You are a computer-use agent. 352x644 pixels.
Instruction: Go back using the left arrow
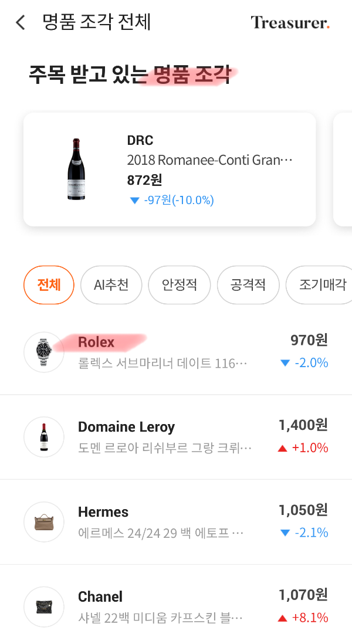[20, 22]
